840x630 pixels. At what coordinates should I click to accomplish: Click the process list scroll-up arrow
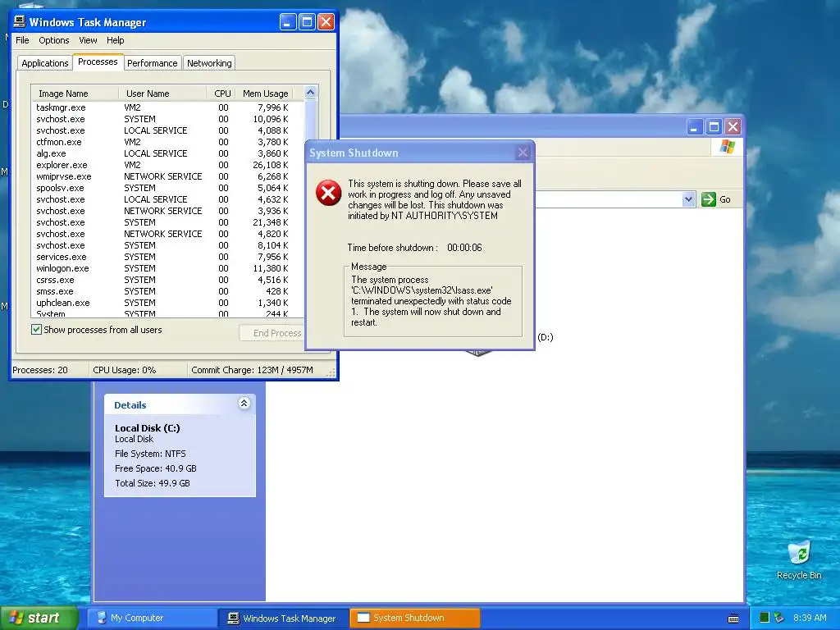(310, 93)
